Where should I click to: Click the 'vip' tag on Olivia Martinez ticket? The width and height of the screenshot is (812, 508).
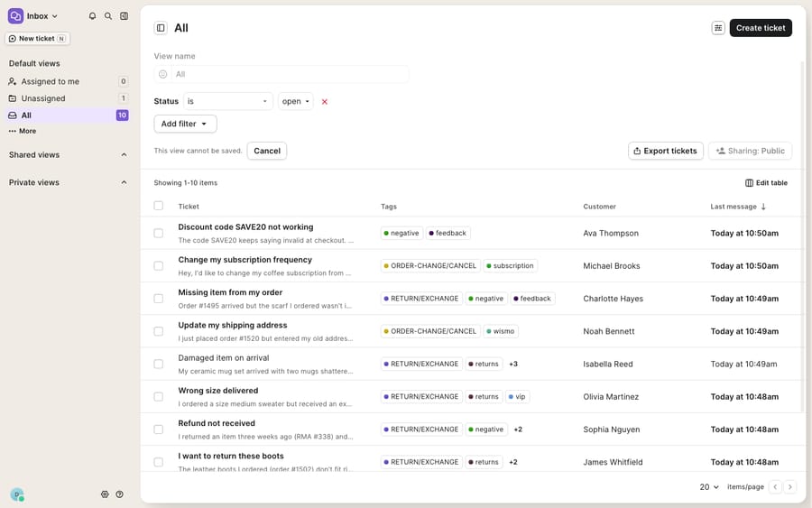pyautogui.click(x=517, y=397)
